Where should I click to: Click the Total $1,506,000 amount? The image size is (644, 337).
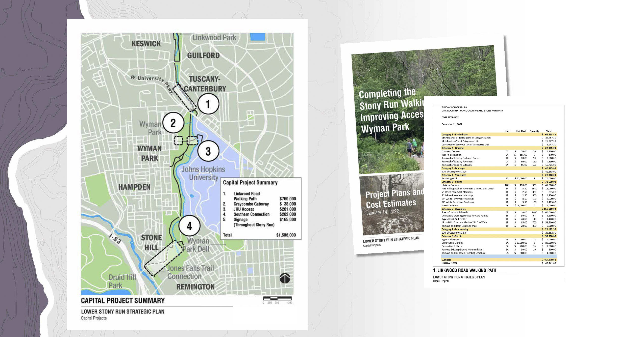click(x=286, y=235)
